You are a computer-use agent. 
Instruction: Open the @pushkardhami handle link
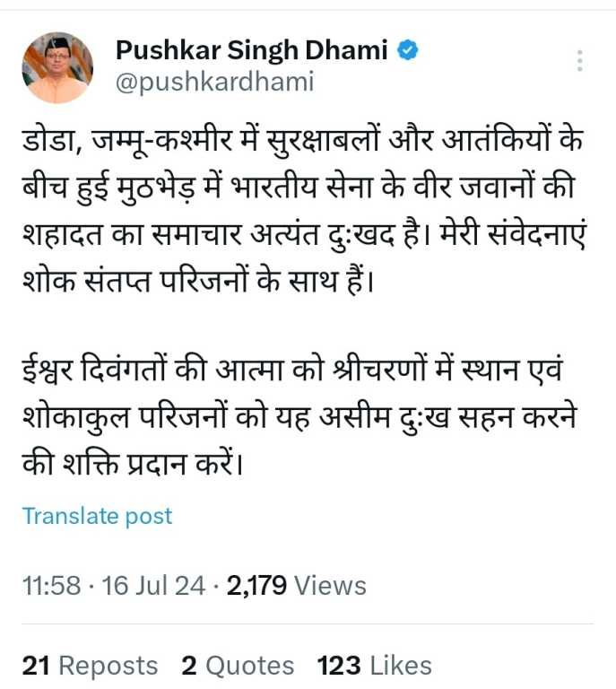[x=214, y=82]
